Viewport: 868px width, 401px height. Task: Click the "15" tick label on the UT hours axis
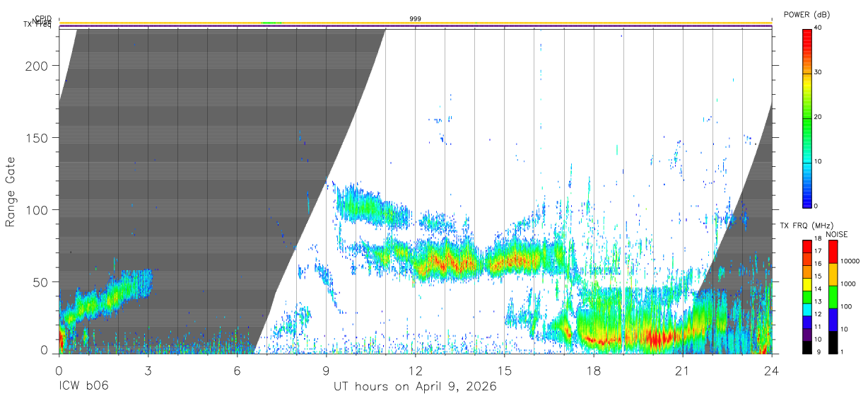(505, 371)
